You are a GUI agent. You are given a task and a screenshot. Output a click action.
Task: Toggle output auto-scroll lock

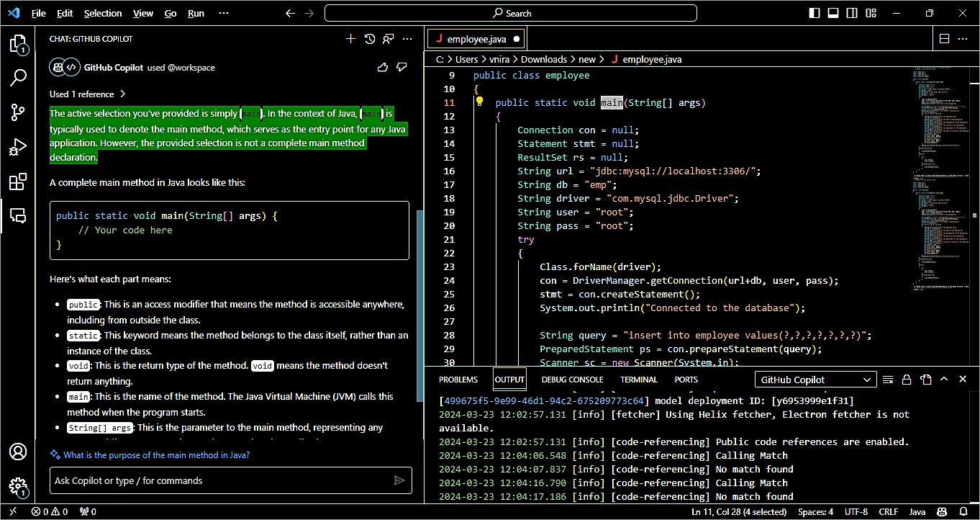[907, 380]
